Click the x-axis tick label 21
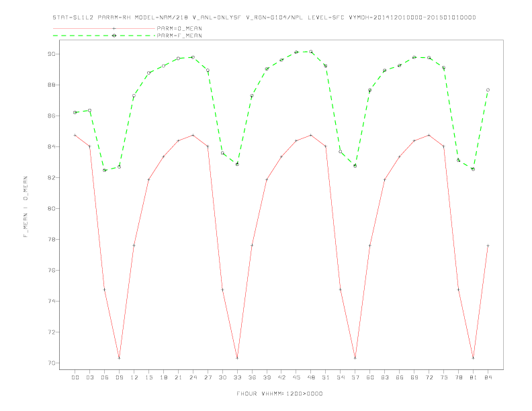The height and width of the screenshot is (411, 532). (178, 377)
